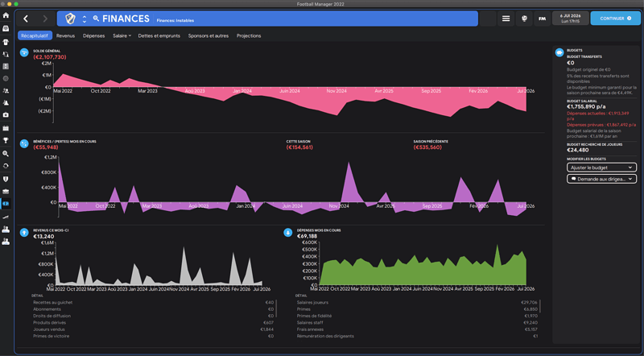Go back with the left arrow
Image resolution: width=644 pixels, height=356 pixels.
click(26, 18)
